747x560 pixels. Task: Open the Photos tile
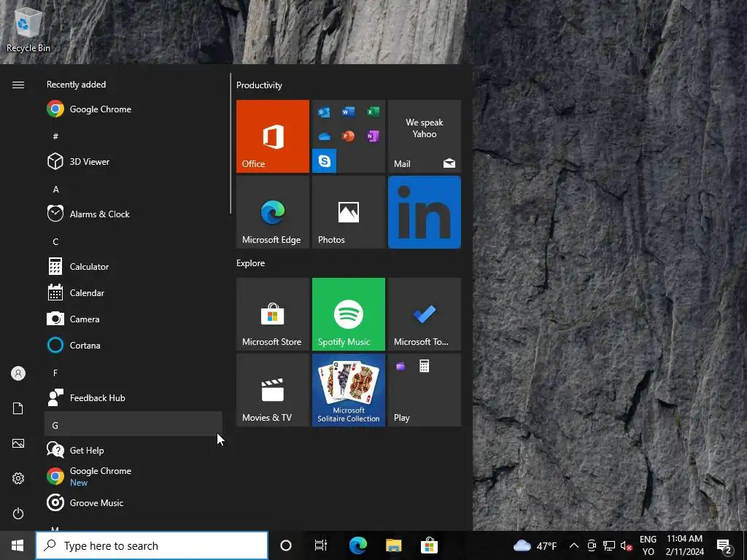click(348, 212)
